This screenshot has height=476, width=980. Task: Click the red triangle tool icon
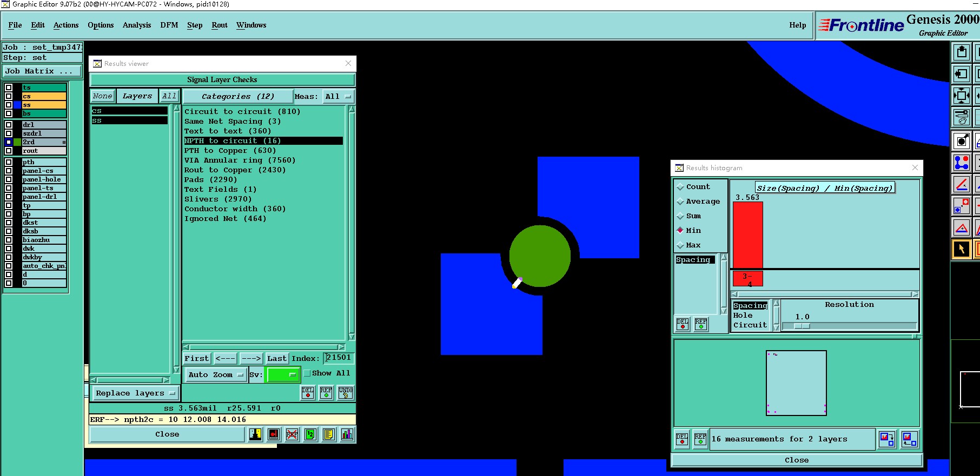962,227
